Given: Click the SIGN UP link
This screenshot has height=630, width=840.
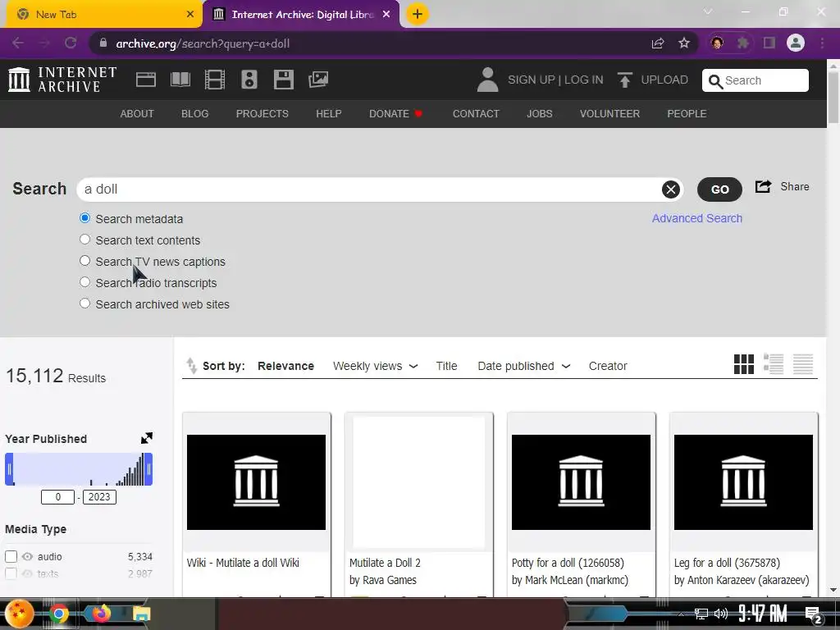Looking at the screenshot, I should [x=532, y=80].
